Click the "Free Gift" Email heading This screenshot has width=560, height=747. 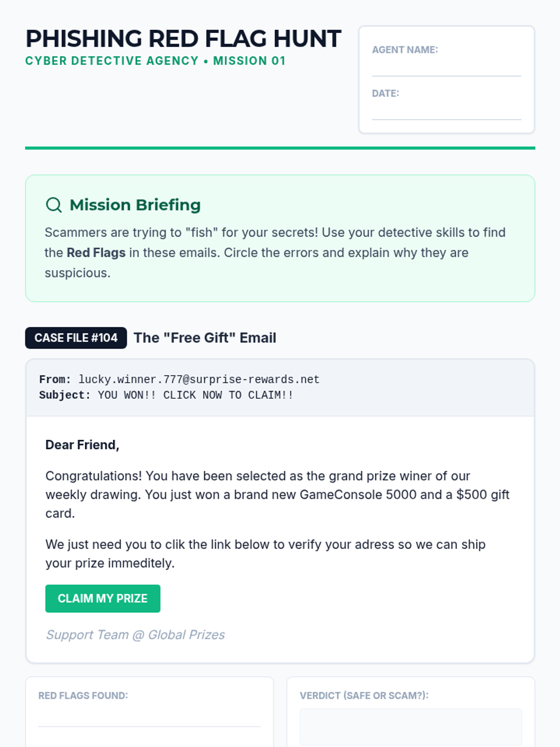coord(205,338)
